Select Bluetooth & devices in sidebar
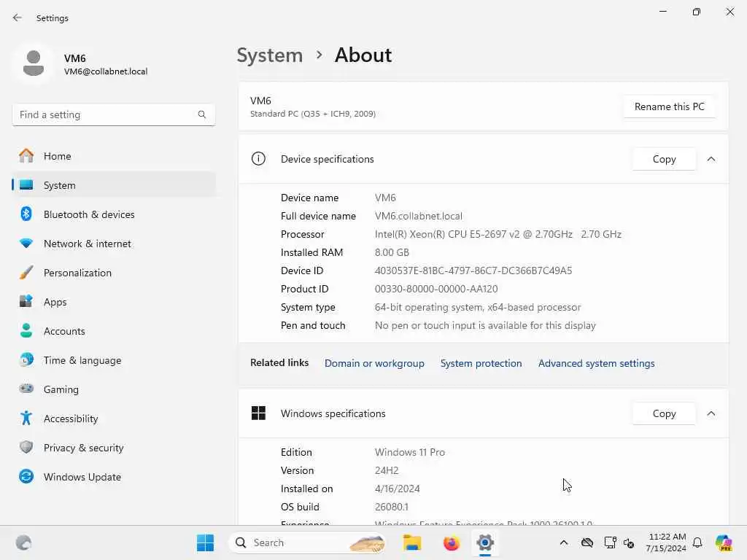747x560 pixels. (113, 214)
